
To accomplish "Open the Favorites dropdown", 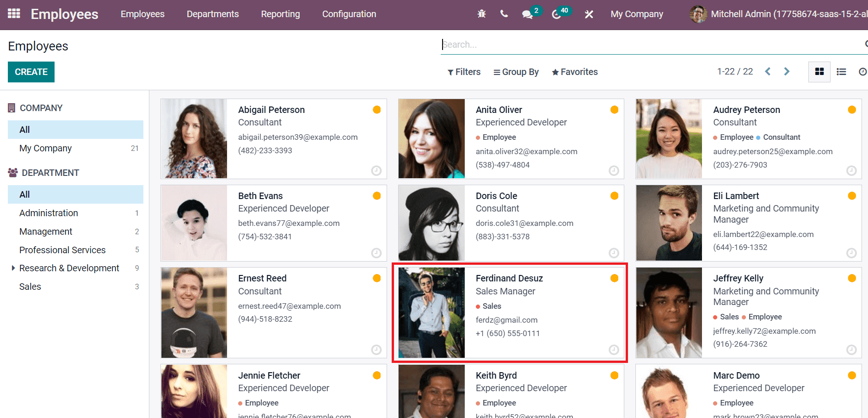I will [x=575, y=72].
